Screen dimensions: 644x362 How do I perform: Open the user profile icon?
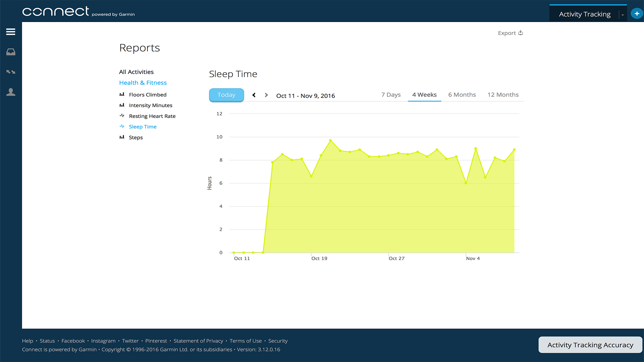click(11, 92)
